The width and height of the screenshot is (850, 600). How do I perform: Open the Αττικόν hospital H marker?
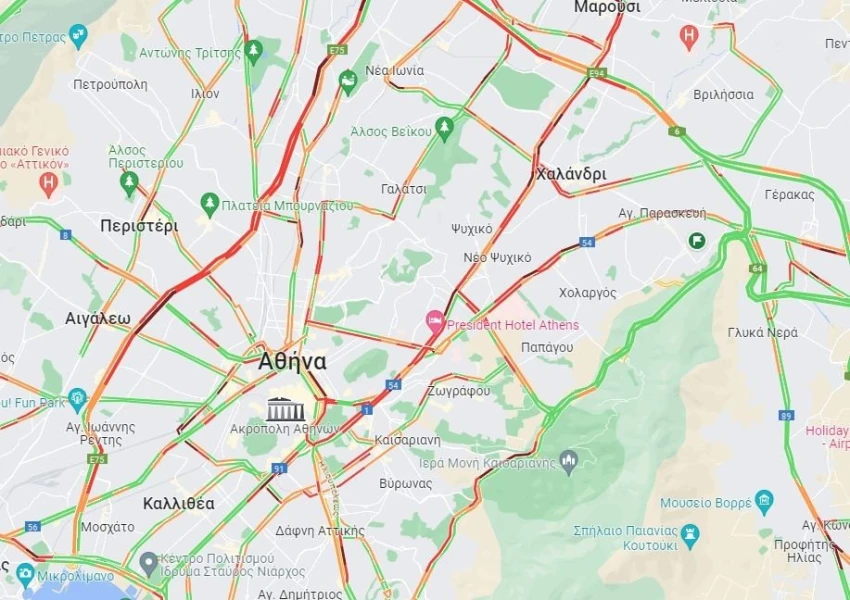coord(49,184)
